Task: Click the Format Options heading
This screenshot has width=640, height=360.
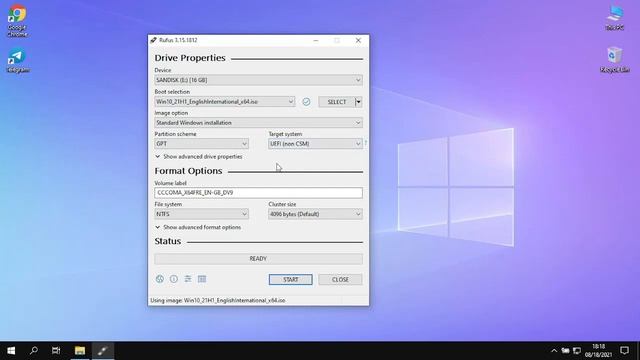Action: (188, 171)
